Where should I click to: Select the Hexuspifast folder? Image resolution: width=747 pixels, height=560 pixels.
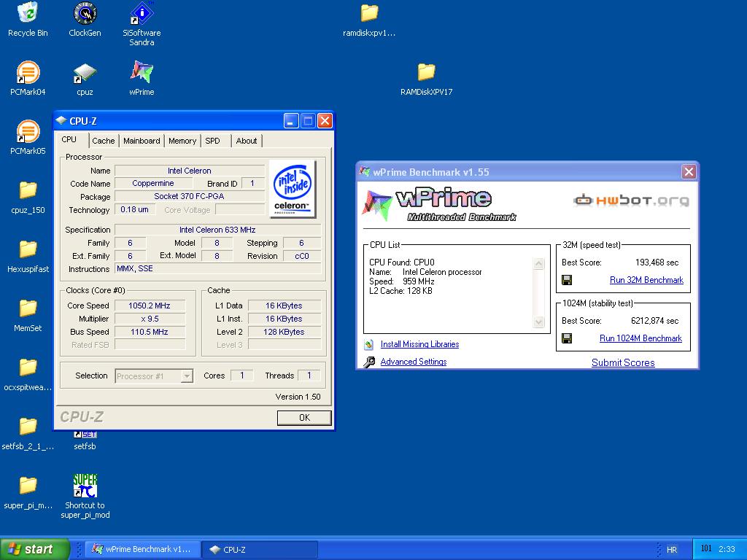pyautogui.click(x=28, y=256)
